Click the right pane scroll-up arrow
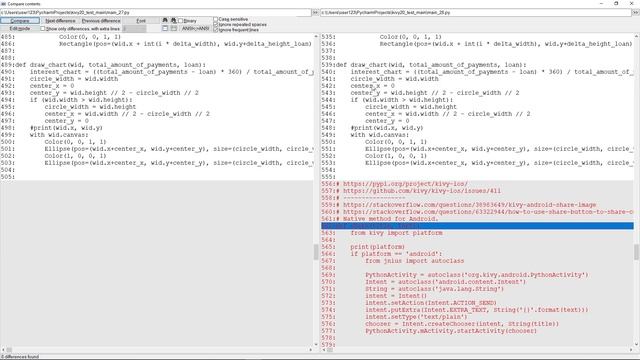The width and height of the screenshot is (640, 360). pos(636,37)
